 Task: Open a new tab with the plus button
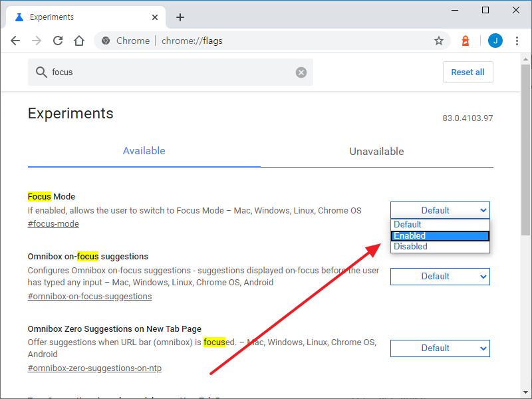pyautogui.click(x=180, y=17)
